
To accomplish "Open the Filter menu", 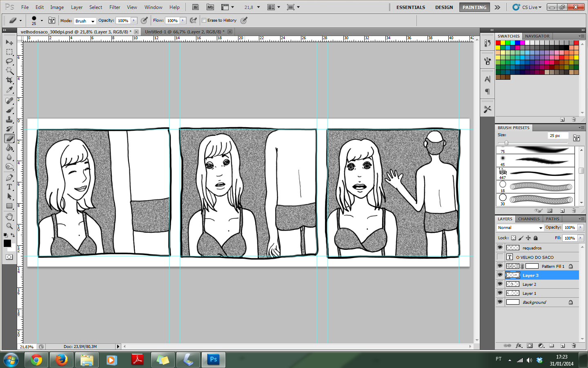I will [x=115, y=7].
